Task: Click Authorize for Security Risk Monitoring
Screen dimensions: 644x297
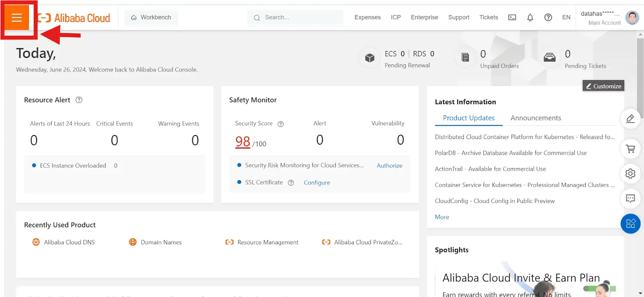Action: pos(389,166)
